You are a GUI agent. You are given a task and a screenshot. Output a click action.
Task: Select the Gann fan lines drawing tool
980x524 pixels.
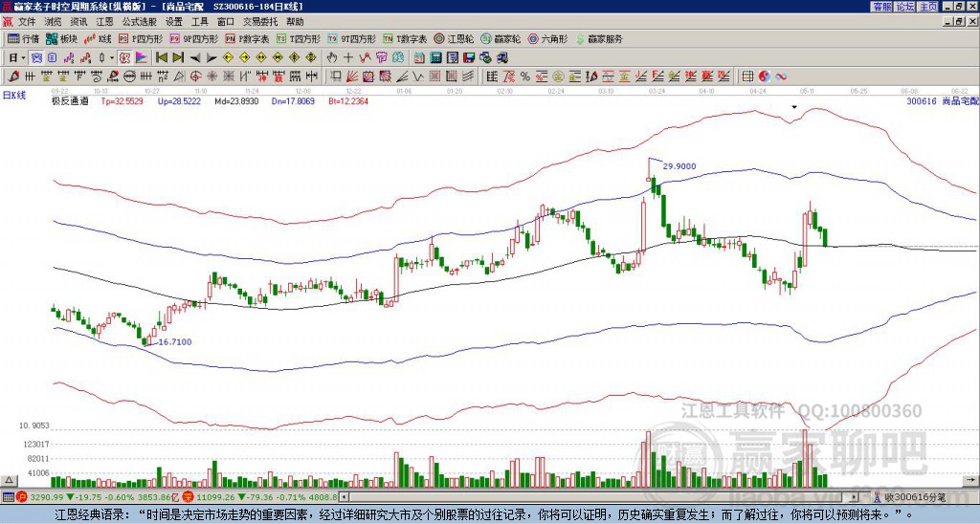coord(352,76)
